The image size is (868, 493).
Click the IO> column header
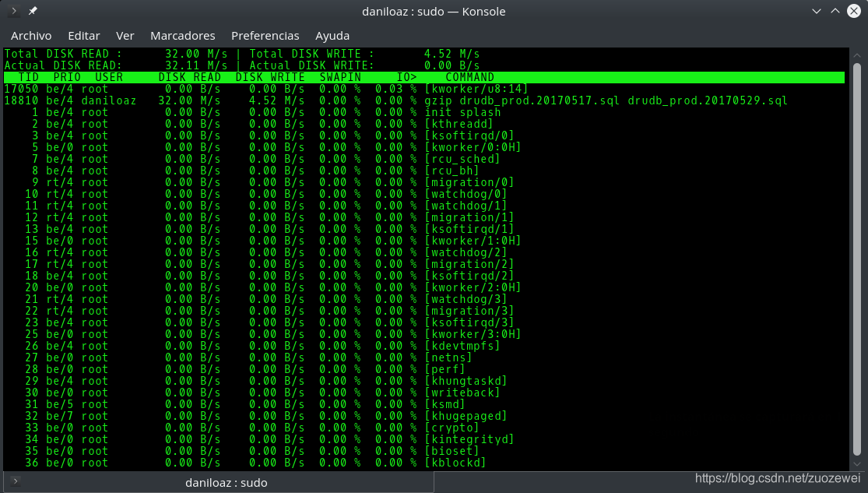point(406,77)
